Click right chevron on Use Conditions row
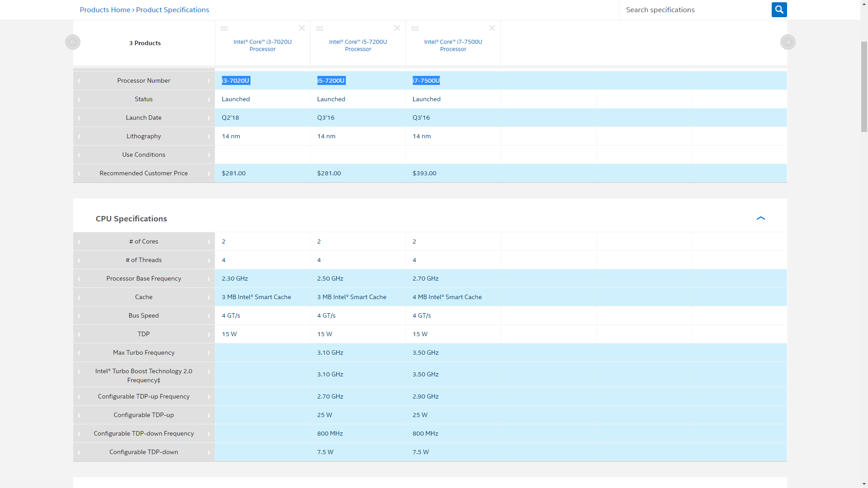Image resolution: width=868 pixels, height=488 pixels. (209, 155)
